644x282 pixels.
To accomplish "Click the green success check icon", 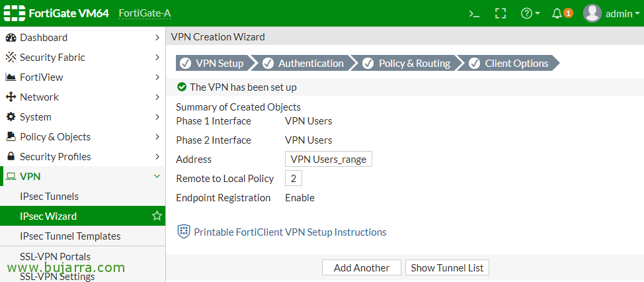I will coord(181,87).
